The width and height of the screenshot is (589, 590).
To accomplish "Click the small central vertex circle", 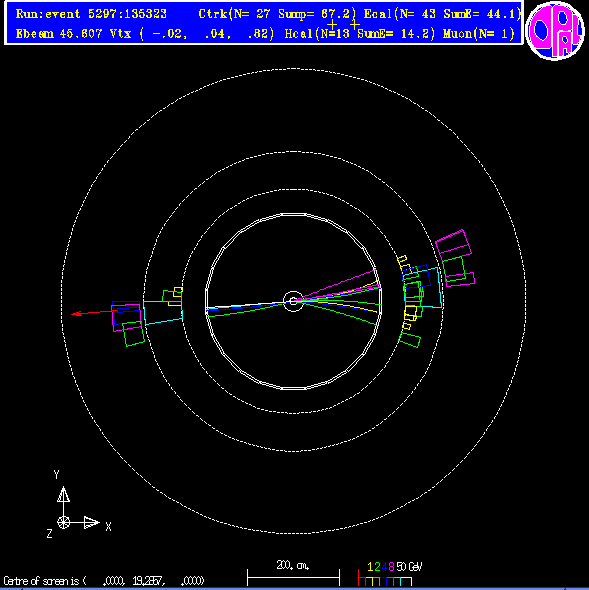I will tap(293, 301).
